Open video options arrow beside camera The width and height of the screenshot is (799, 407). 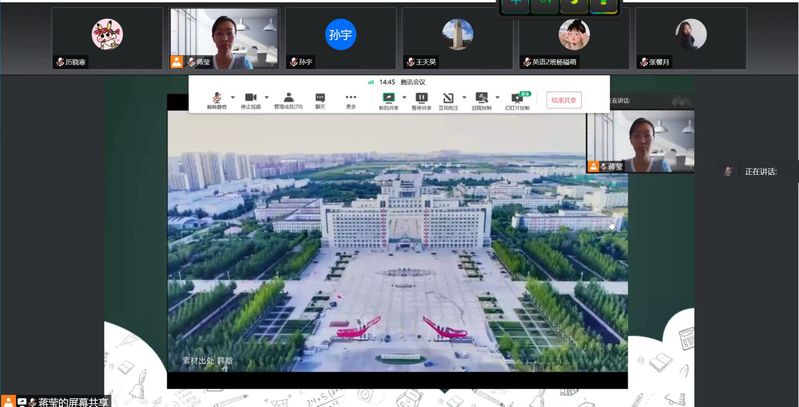point(267,98)
